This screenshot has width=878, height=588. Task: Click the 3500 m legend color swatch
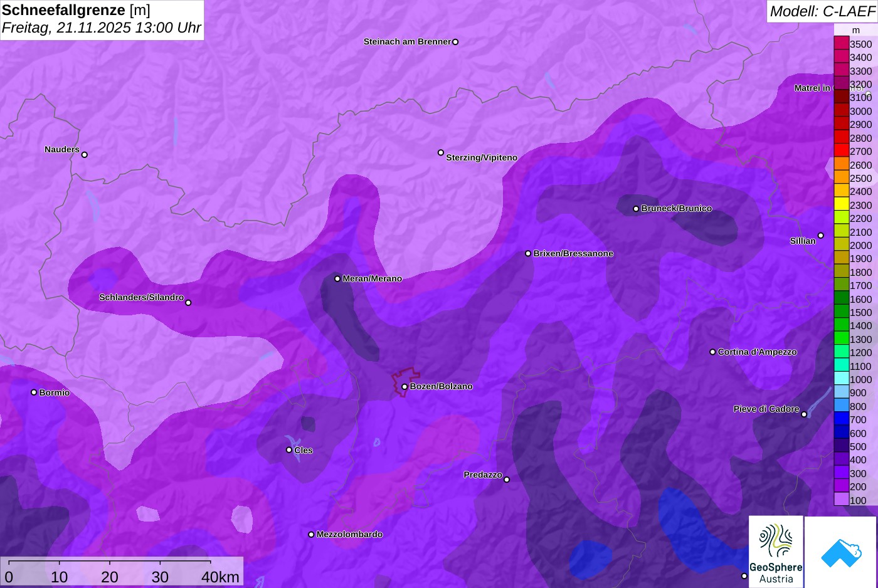tap(841, 43)
